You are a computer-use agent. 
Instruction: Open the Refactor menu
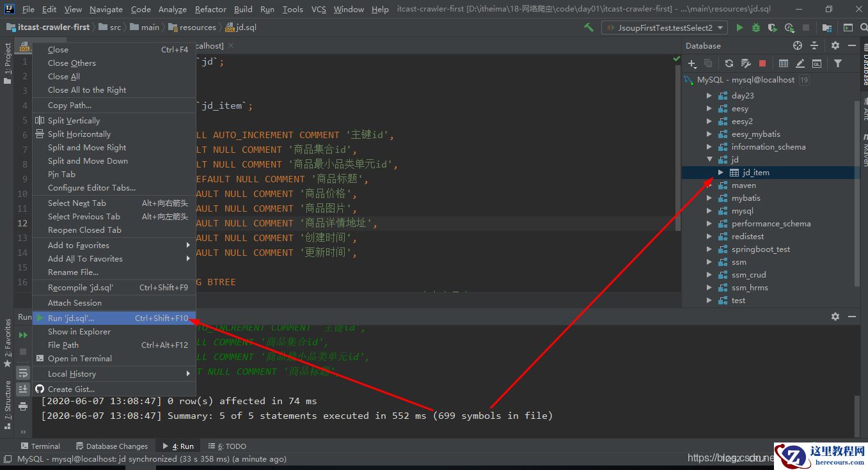click(210, 9)
